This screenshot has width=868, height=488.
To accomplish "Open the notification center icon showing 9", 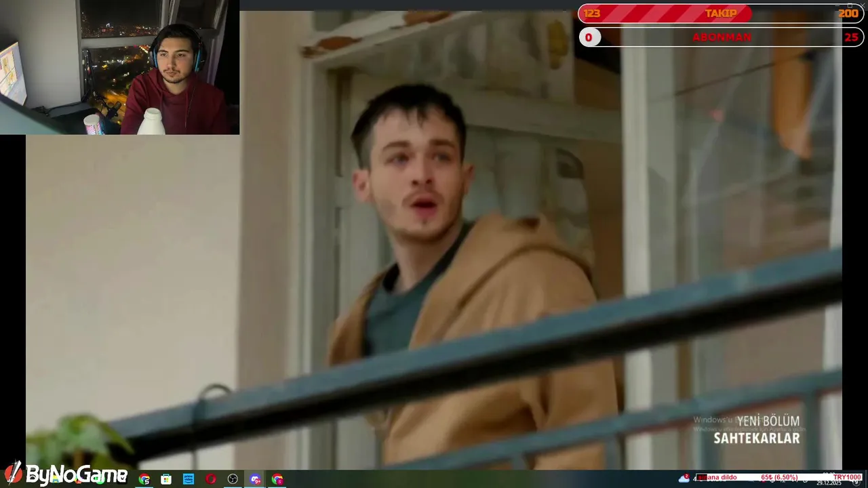I will pos(856,482).
